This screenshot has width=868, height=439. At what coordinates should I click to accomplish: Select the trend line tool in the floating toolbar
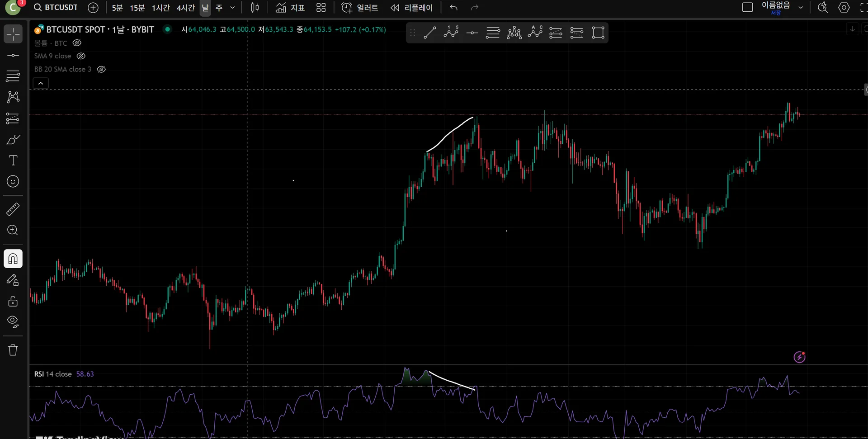[429, 33]
